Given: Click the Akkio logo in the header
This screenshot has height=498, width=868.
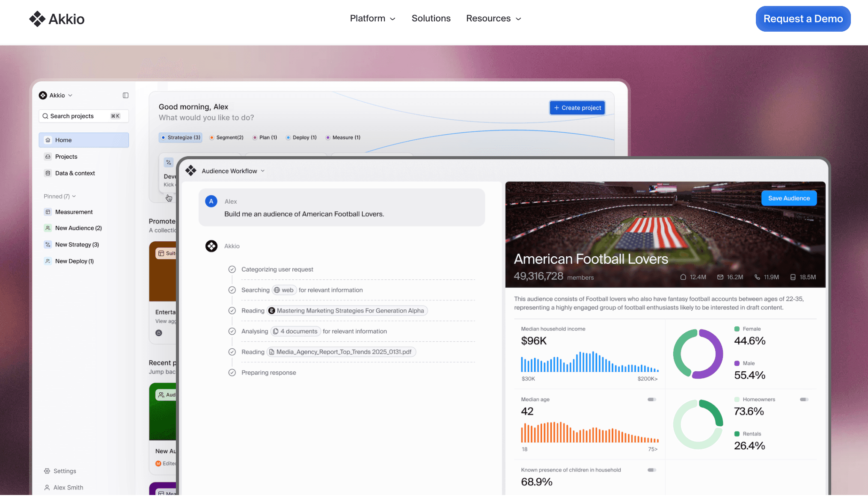Looking at the screenshot, I should (56, 19).
